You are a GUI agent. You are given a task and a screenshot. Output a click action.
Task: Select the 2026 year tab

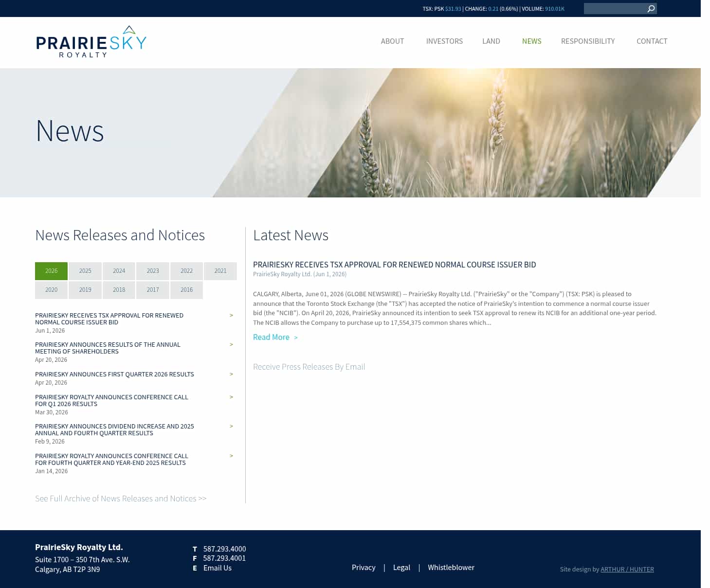[x=51, y=271]
